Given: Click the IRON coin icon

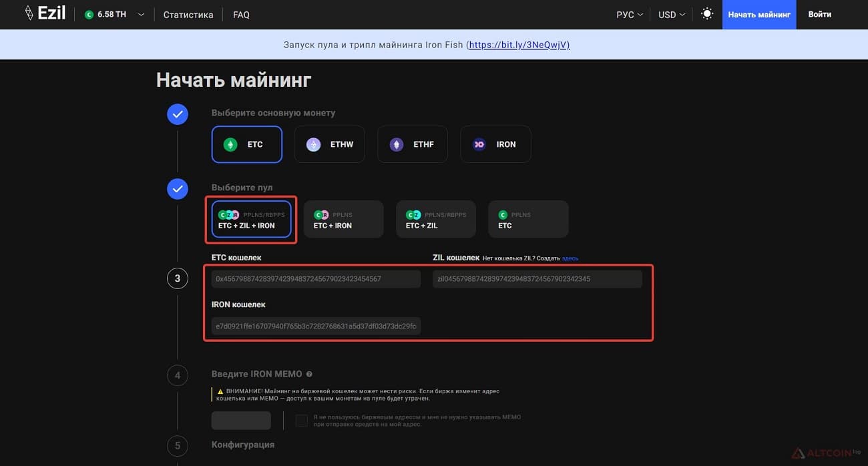Looking at the screenshot, I should [479, 144].
